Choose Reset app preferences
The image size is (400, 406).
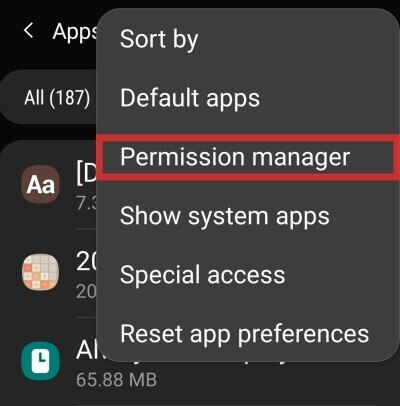[x=245, y=334]
